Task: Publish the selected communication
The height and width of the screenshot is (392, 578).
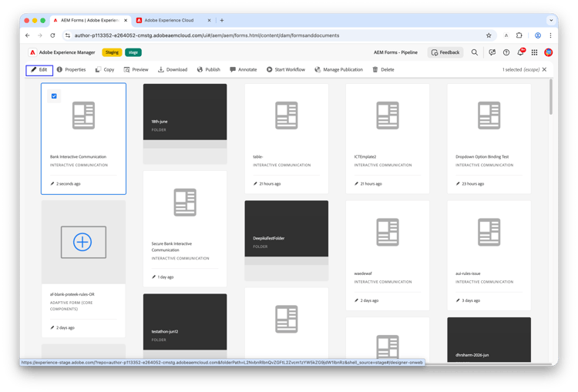Action: pyautogui.click(x=208, y=69)
